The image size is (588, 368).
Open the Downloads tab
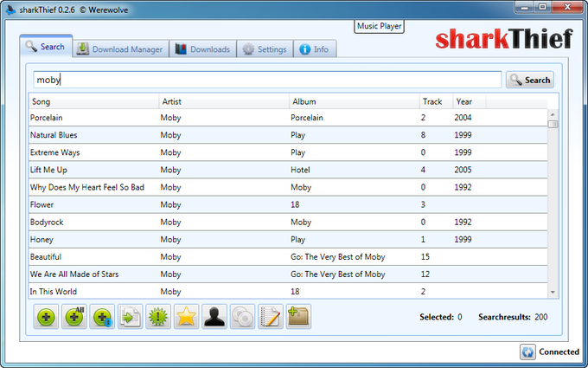[203, 48]
